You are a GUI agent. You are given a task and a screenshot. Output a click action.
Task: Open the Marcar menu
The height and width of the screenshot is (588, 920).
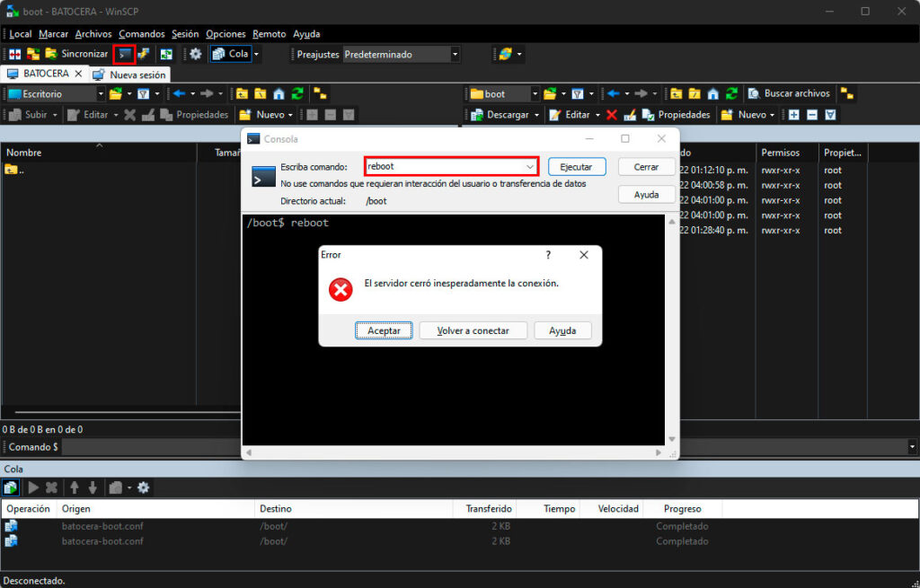point(53,34)
